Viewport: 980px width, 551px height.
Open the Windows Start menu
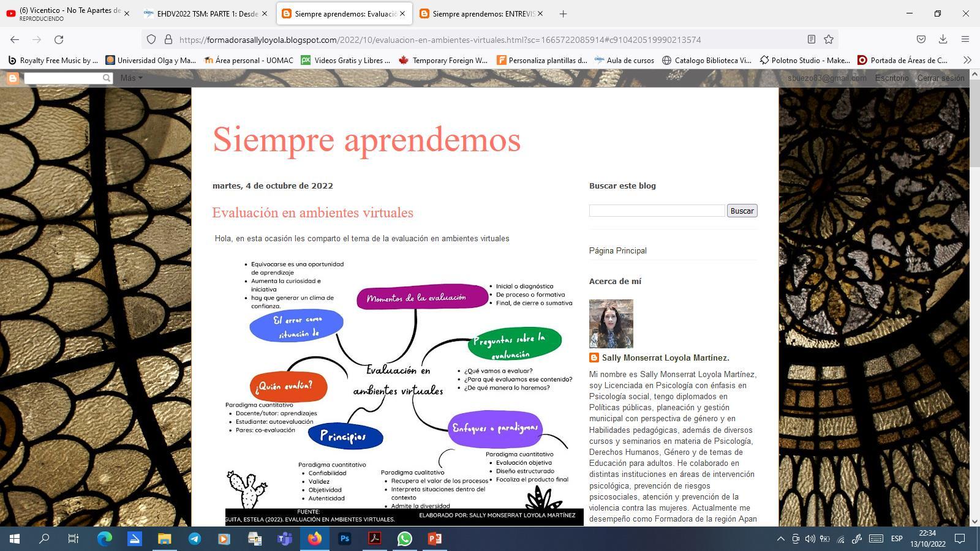(15, 539)
